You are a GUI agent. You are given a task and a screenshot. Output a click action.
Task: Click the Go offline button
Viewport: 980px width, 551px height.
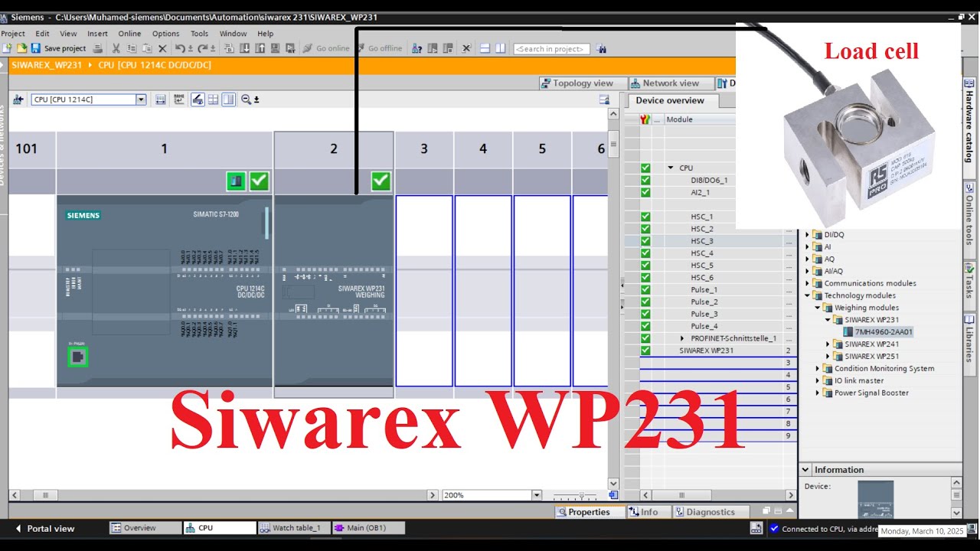378,48
